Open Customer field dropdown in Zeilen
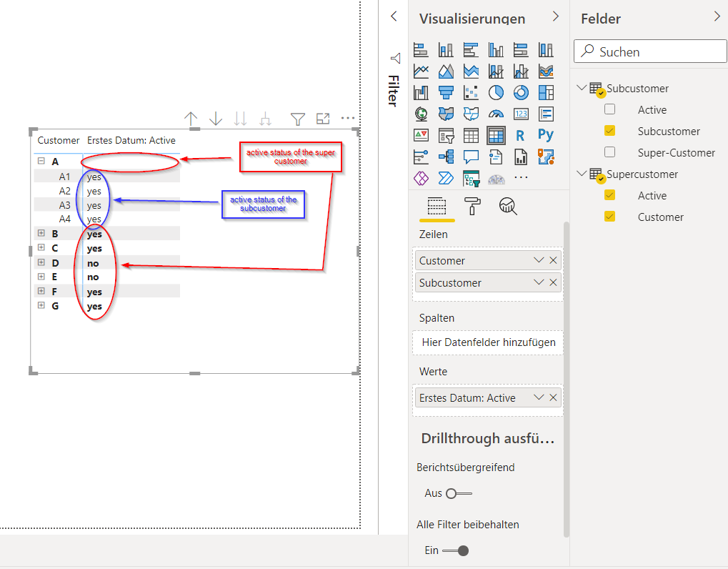Viewport: 728px width, 569px height. pyautogui.click(x=539, y=260)
